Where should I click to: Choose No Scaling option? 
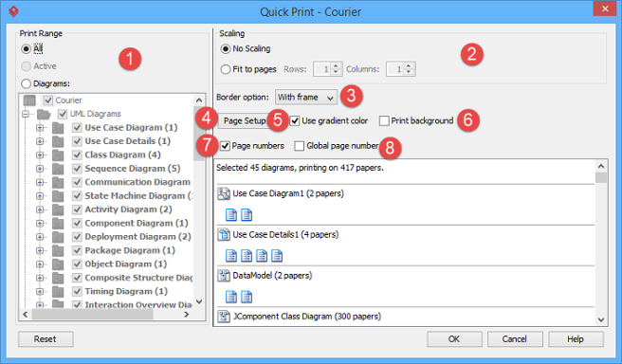pos(226,48)
